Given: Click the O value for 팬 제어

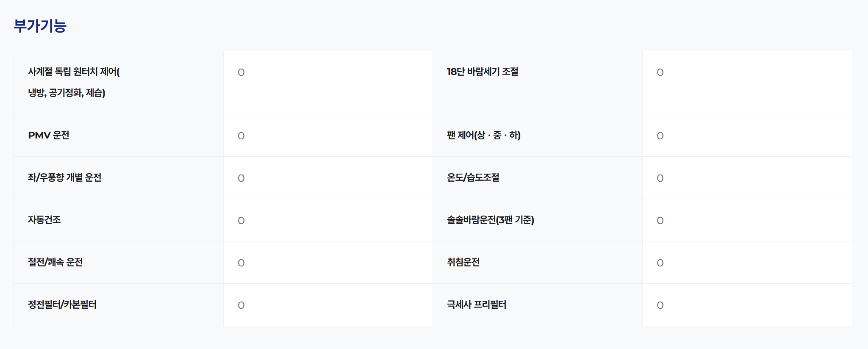Looking at the screenshot, I should [660, 136].
